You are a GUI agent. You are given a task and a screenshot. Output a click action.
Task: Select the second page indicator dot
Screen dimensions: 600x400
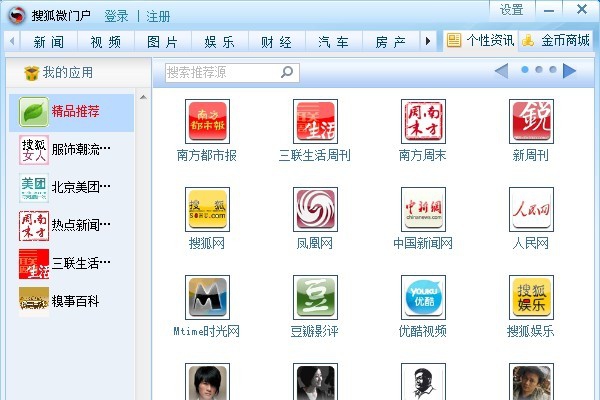pos(539,70)
